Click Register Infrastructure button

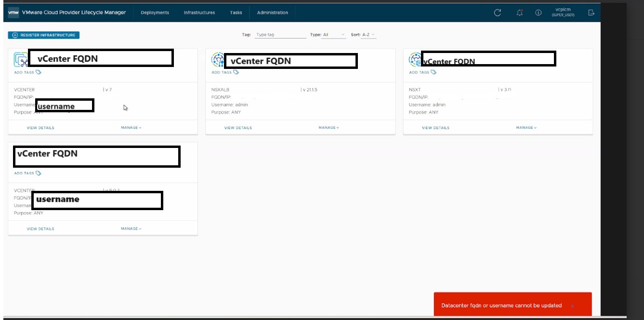(x=44, y=35)
